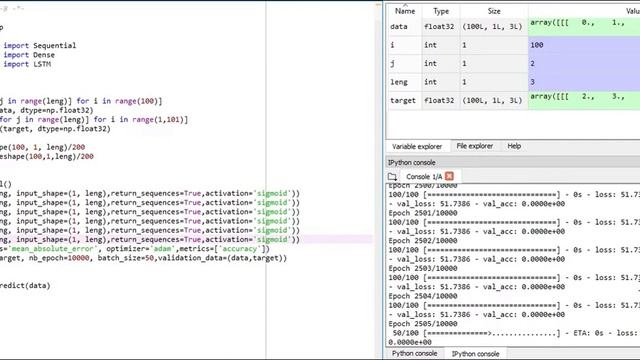
Task: Click console line Epoch 2504/10000
Action: tap(423, 296)
